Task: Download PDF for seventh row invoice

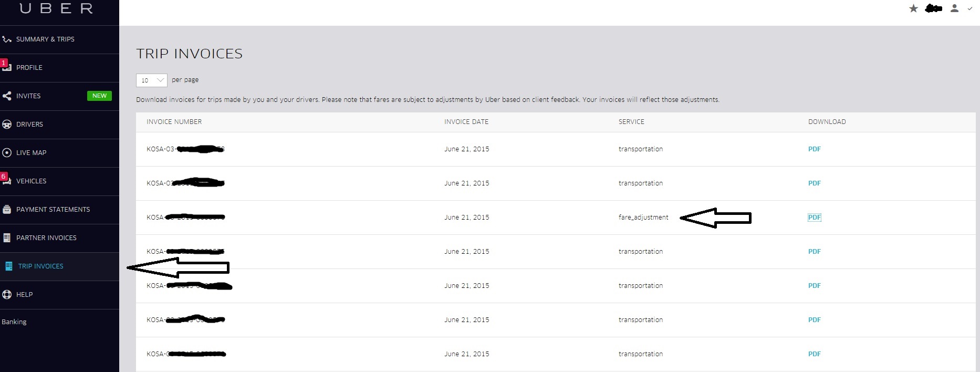Action: point(814,354)
